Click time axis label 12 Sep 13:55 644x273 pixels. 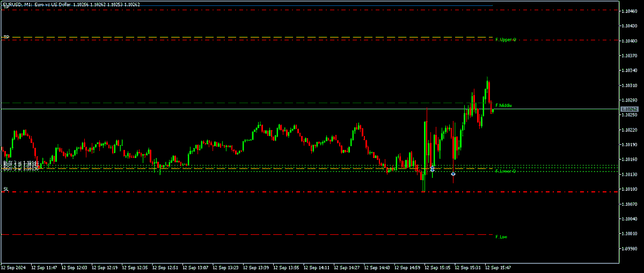[287, 267]
